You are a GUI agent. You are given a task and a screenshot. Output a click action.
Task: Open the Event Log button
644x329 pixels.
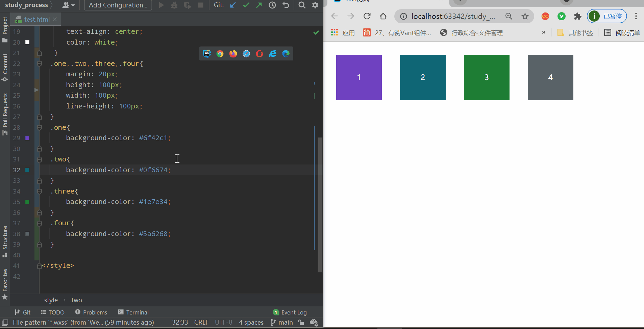pos(290,312)
